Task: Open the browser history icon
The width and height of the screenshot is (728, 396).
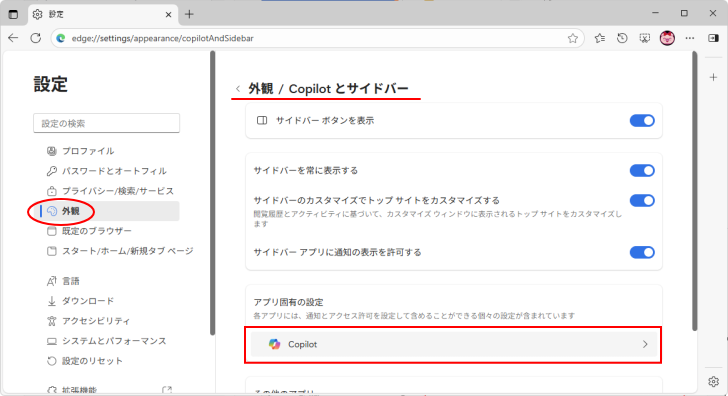Action: [x=622, y=38]
